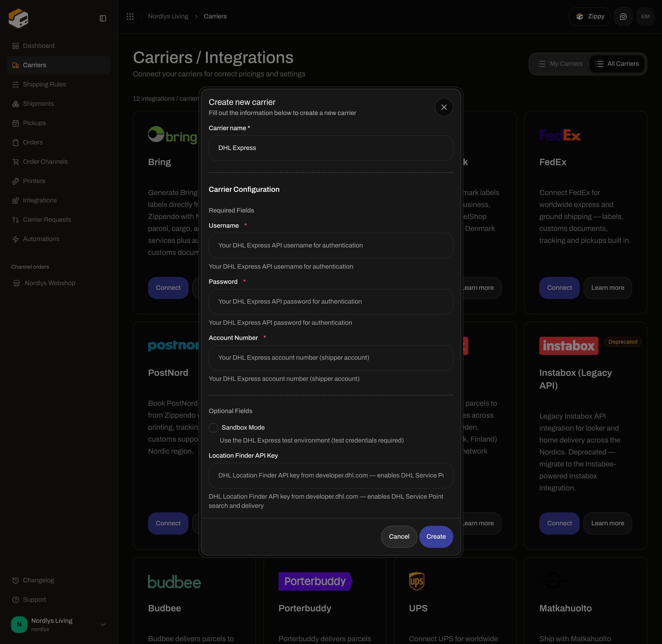Screen dimensions: 662x644
Task: Enable the Sandbox Mode checkbox
Action: point(213,428)
